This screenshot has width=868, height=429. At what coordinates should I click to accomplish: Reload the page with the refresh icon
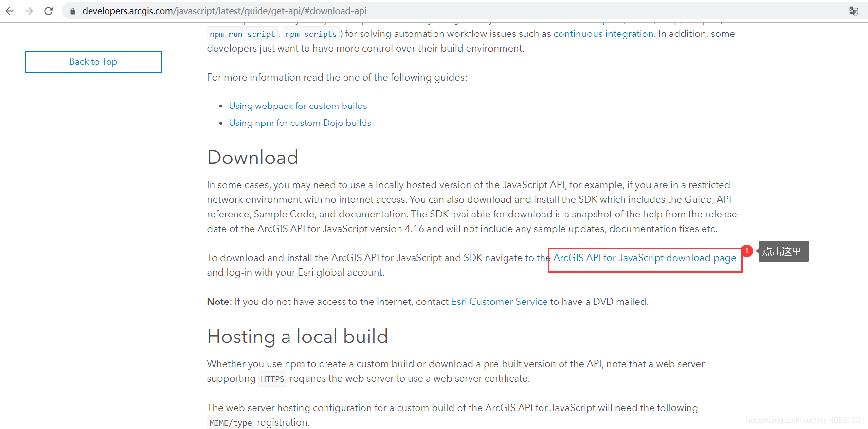49,11
